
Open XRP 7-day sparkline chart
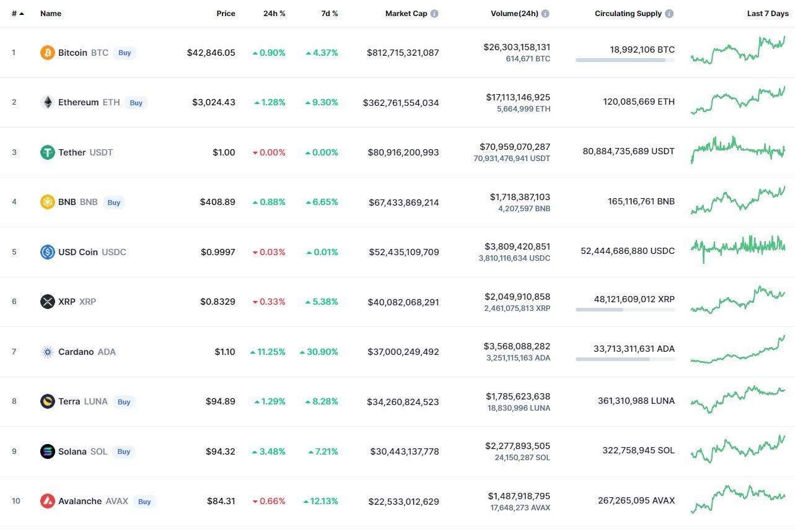click(738, 300)
